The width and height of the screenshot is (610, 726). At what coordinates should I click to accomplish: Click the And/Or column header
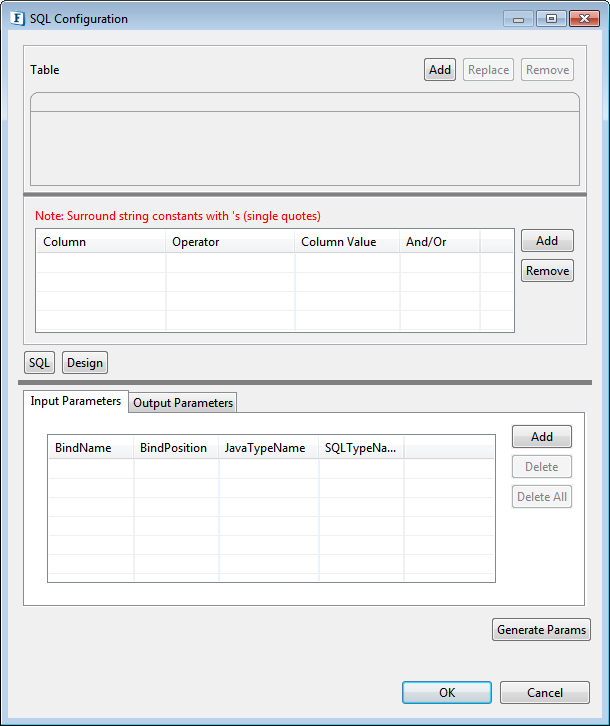(439, 242)
